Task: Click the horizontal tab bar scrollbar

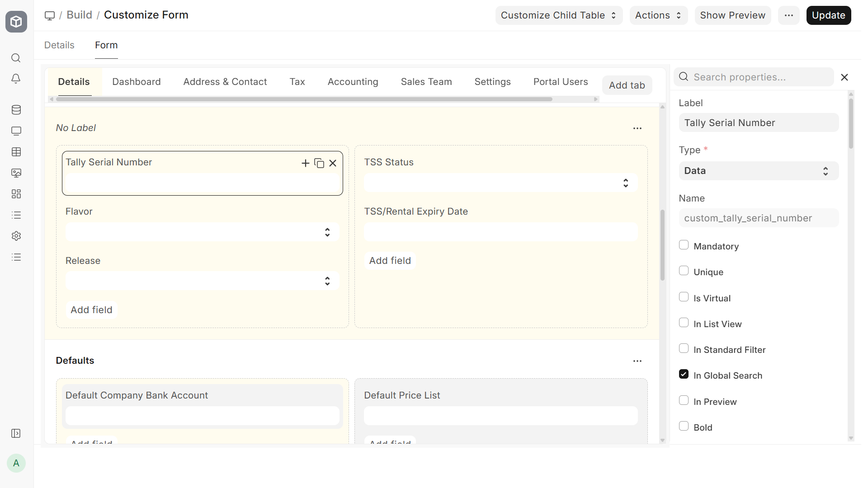Action: [304, 99]
